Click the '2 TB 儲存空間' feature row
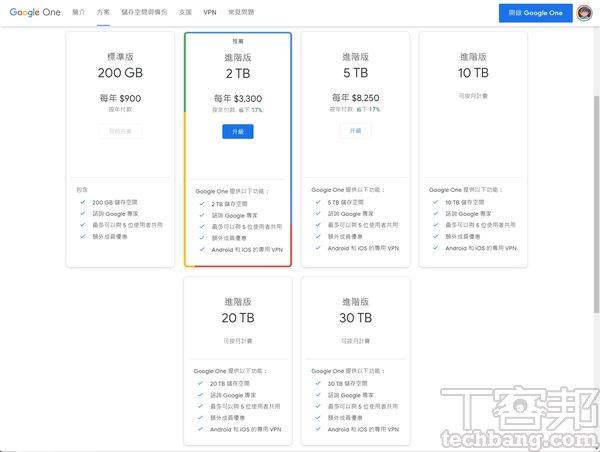The image size is (600, 452). pos(229,204)
